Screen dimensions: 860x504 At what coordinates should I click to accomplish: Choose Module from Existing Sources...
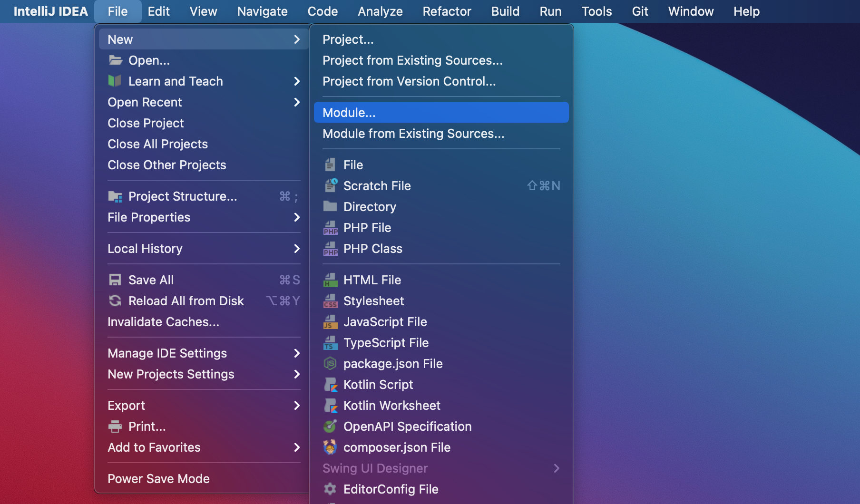(x=441, y=134)
